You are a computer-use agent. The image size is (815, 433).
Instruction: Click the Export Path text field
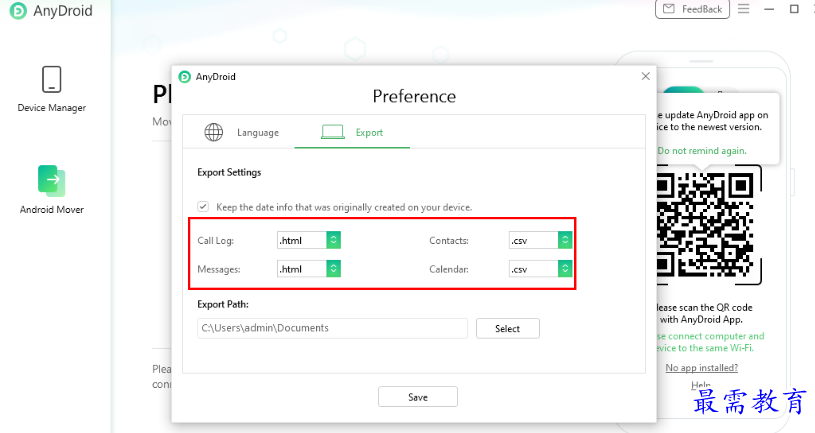(332, 328)
